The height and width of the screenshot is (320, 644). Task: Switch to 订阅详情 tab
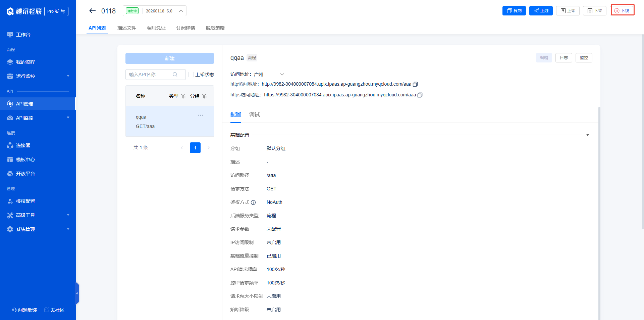coord(186,28)
